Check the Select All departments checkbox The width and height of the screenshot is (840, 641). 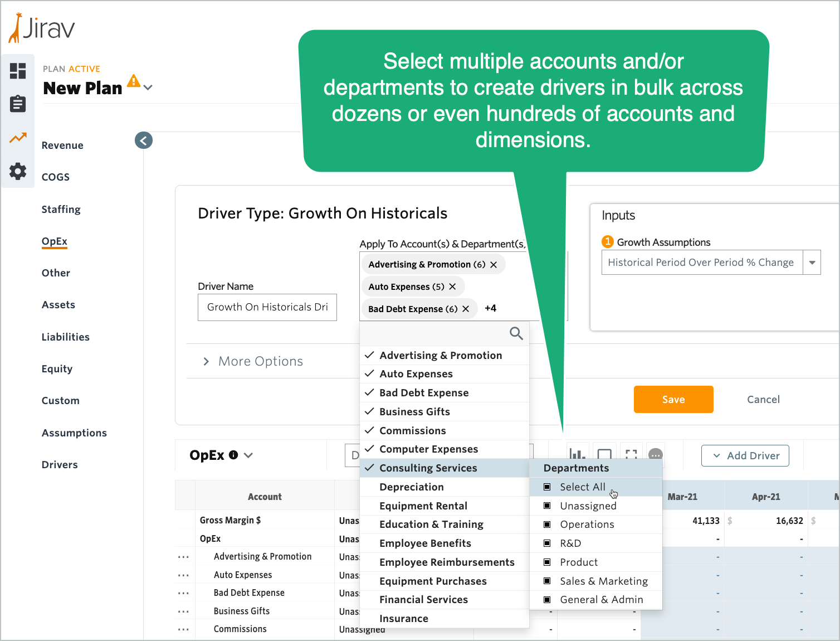[x=548, y=487]
